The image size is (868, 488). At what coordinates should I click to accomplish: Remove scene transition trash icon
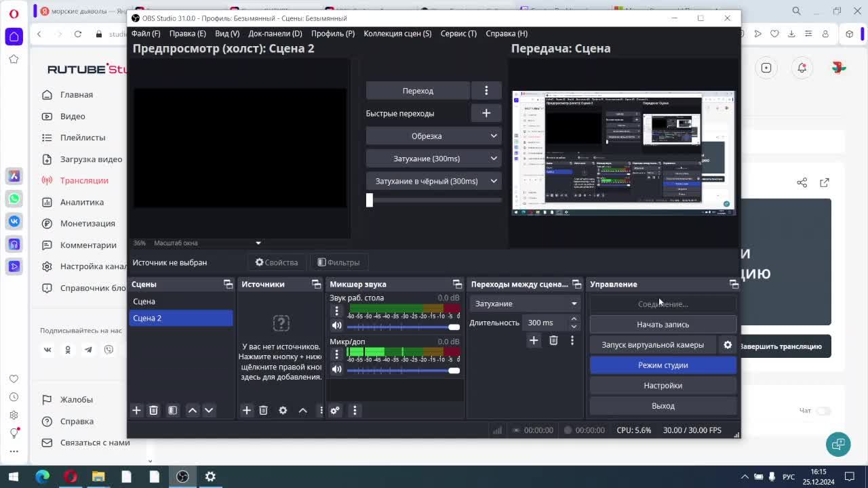[553, 340]
